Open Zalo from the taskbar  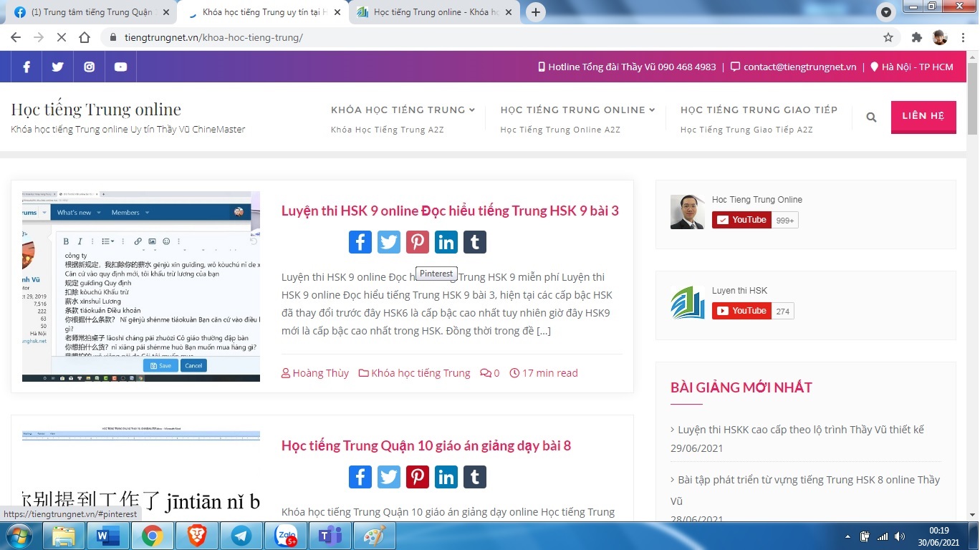pos(284,536)
